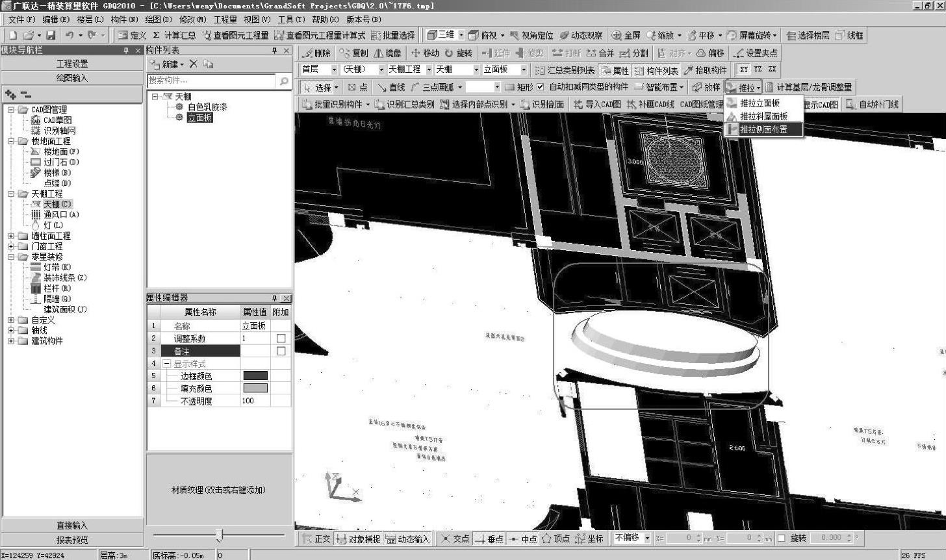Click 删除 tool
Image resolution: width=946 pixels, height=560 pixels.
point(317,53)
